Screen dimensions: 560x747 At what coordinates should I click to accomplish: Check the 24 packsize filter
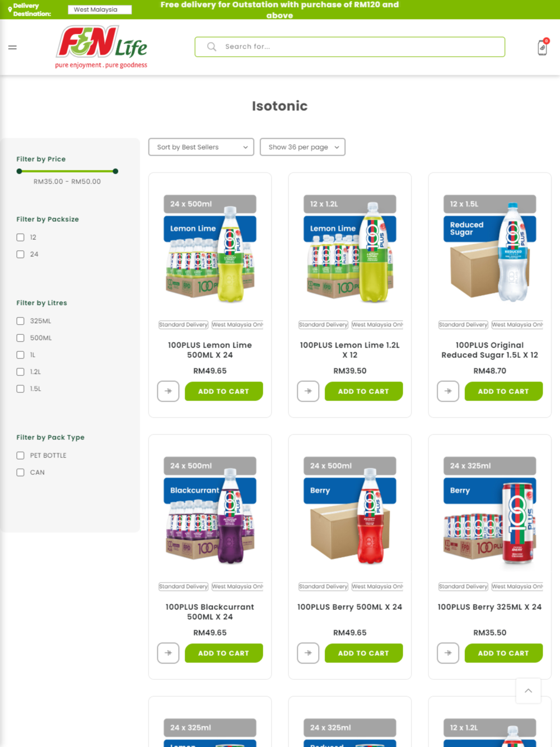tap(21, 254)
